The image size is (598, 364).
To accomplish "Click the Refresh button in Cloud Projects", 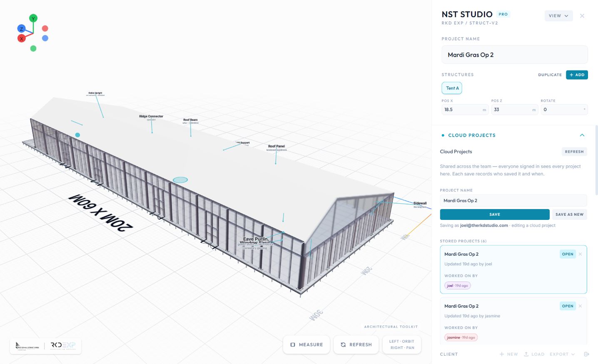I will click(x=574, y=152).
